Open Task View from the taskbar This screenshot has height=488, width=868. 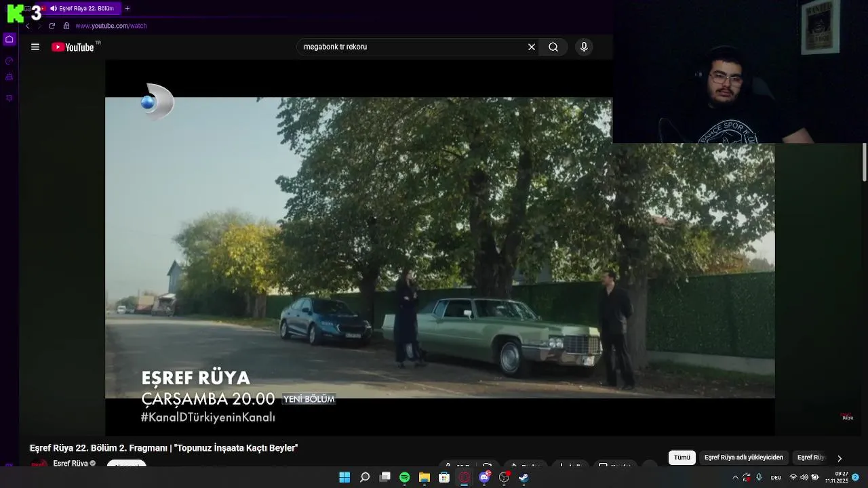coord(384,477)
